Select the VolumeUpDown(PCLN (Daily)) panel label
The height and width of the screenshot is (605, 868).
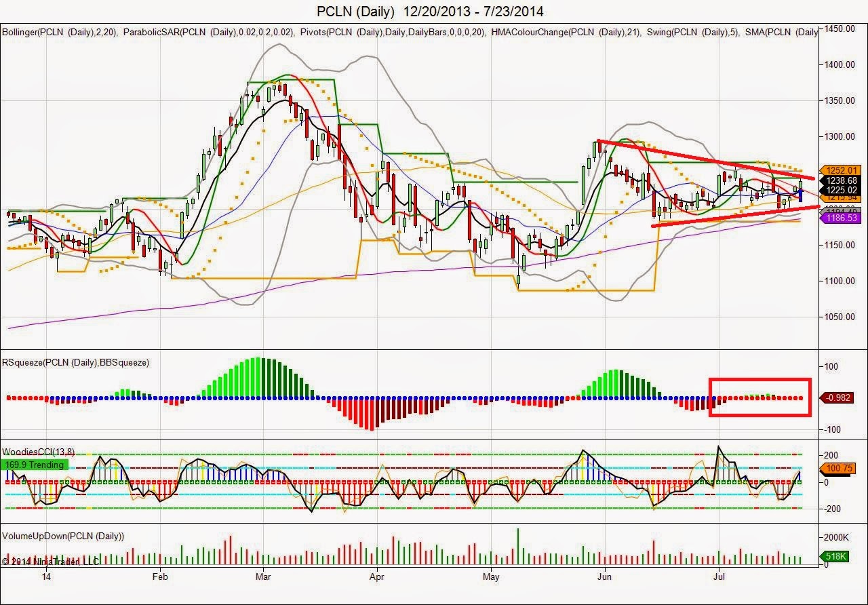coord(64,536)
